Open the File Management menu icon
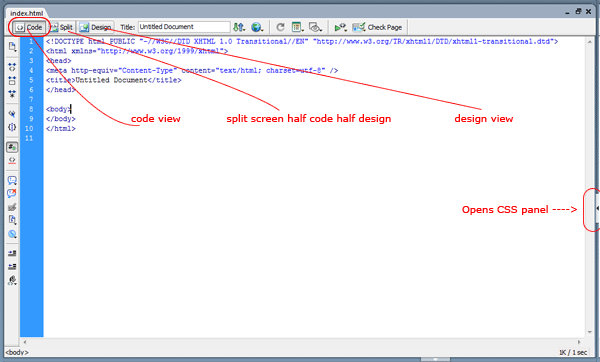 click(x=239, y=27)
